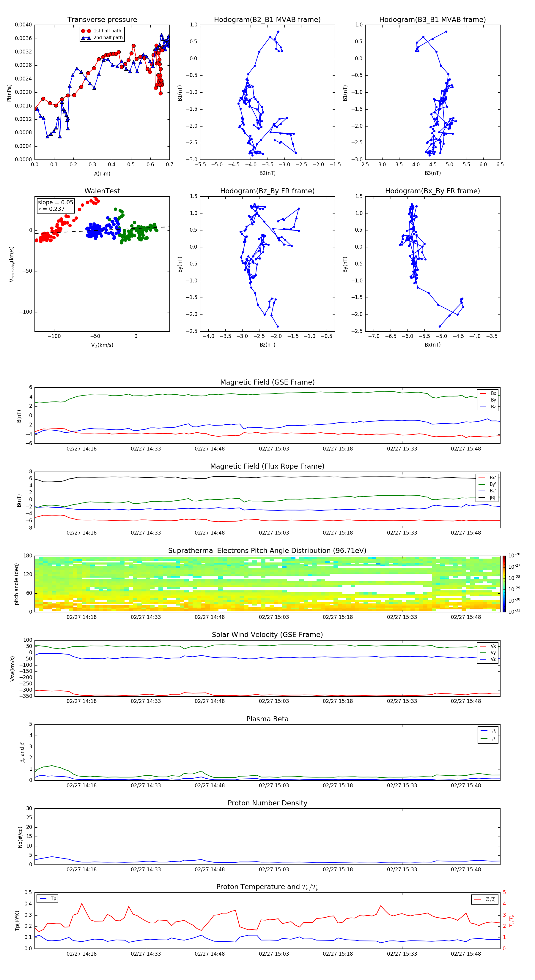Click the 'V_remaining(km/s)' y-axis label
The height and width of the screenshot is (980, 535).
[x=12, y=264]
